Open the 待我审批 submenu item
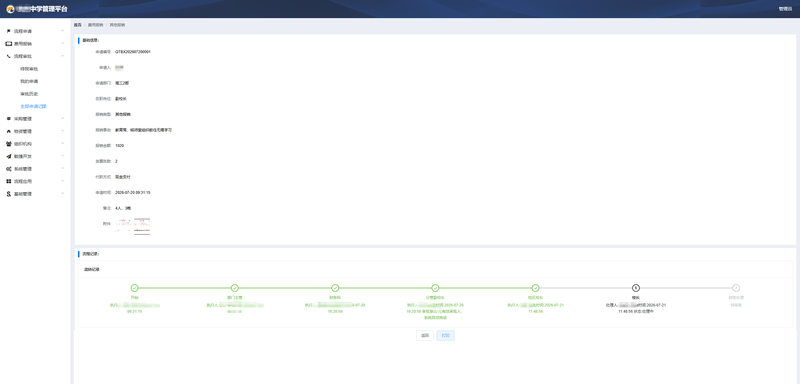Image resolution: width=800 pixels, height=384 pixels. click(x=29, y=69)
